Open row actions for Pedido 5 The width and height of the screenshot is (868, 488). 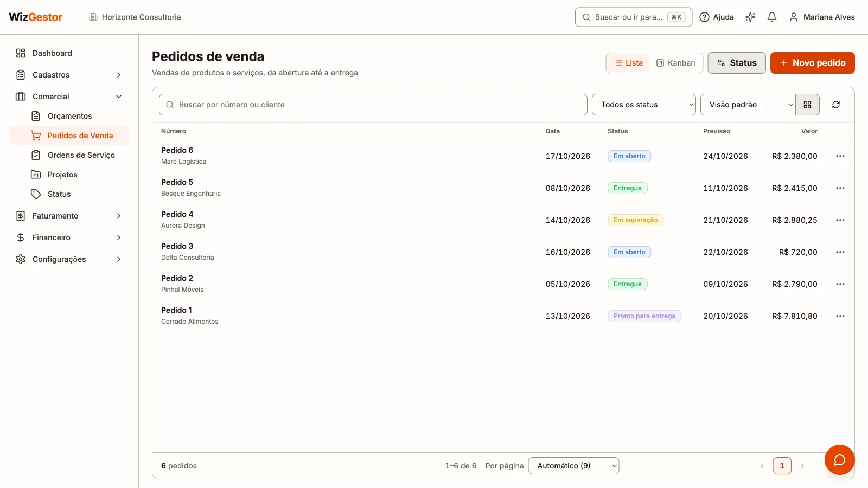coord(840,188)
